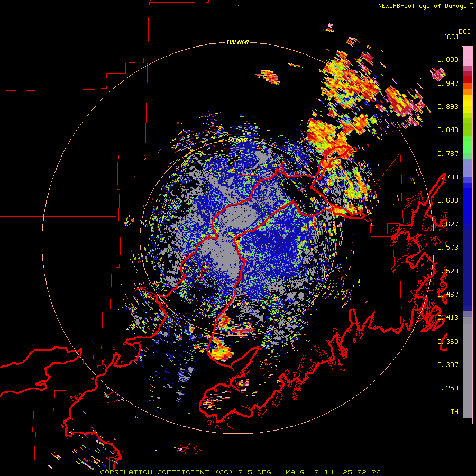Click the 0.520 scale value
This screenshot has height=476, width=476.
448,271
